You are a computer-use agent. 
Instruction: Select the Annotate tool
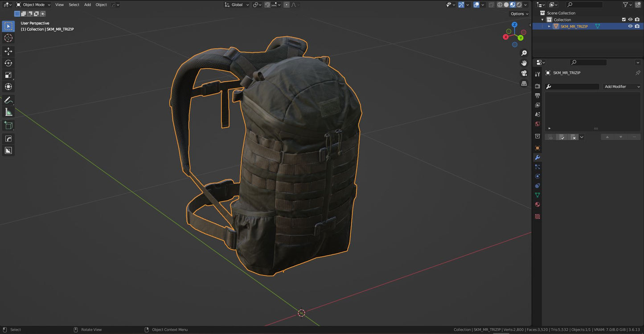click(8, 100)
